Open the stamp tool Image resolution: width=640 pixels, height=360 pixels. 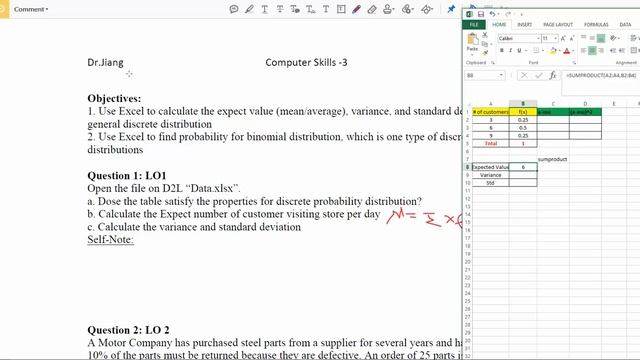pos(388,9)
